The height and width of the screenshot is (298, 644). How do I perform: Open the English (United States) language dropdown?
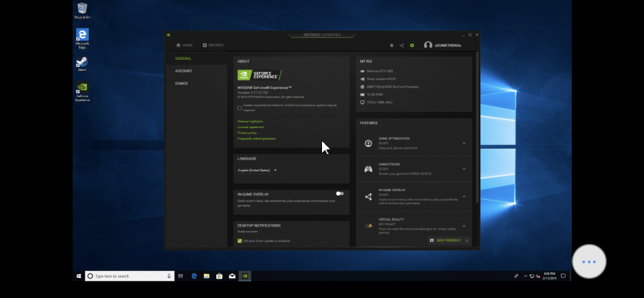pyautogui.click(x=258, y=171)
